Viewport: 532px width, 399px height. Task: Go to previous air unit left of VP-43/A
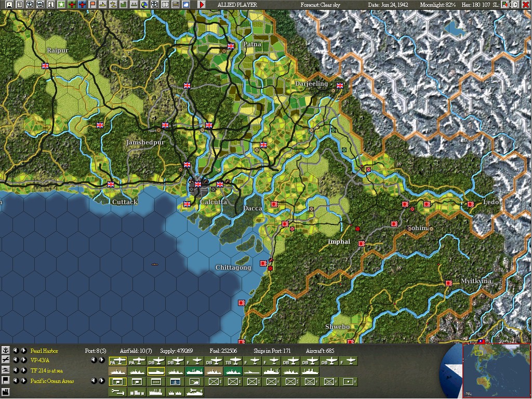click(x=16, y=360)
